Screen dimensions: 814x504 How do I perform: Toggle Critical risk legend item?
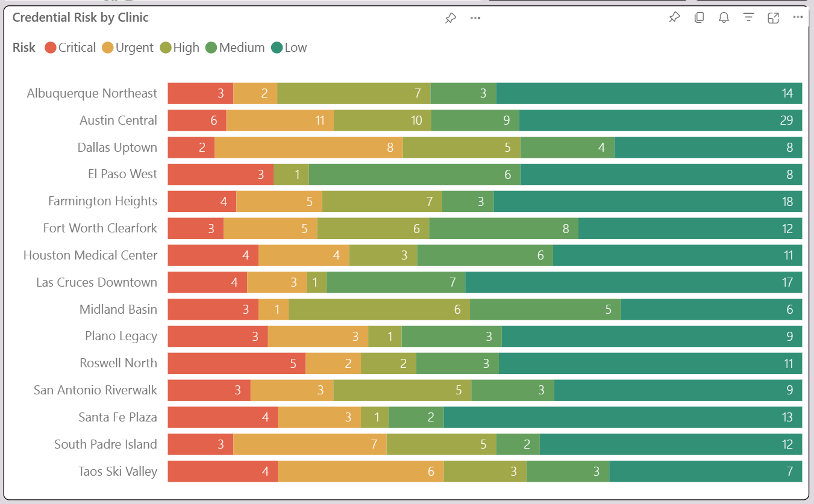(x=70, y=48)
